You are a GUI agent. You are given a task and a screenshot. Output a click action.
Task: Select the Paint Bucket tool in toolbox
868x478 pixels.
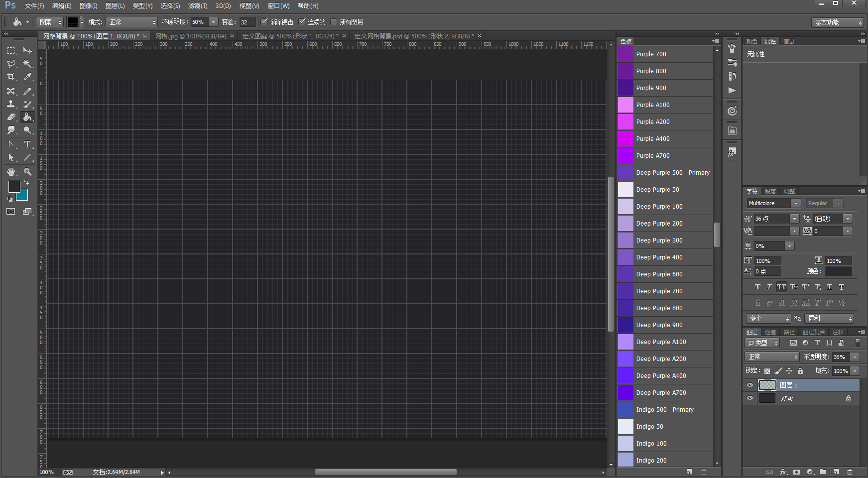point(27,117)
